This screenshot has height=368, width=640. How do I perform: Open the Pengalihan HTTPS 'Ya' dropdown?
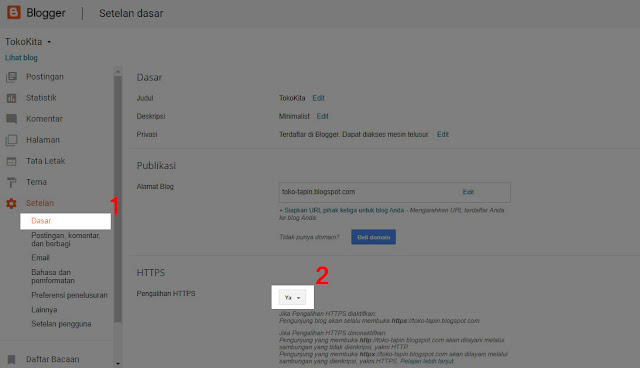pos(292,297)
